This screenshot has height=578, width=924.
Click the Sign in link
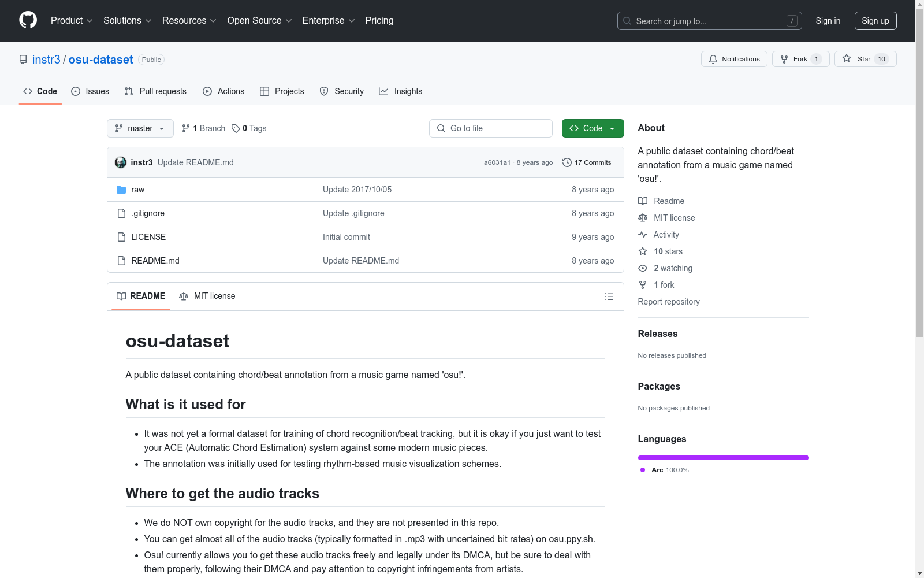828,21
